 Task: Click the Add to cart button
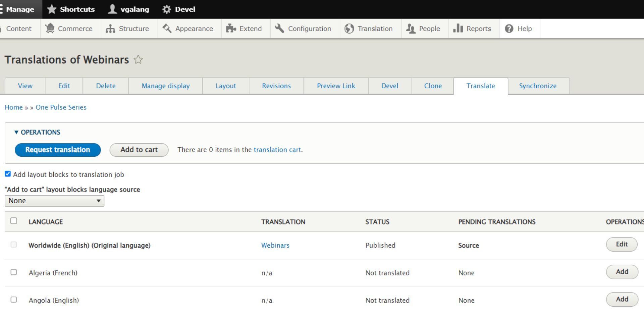coord(139,150)
